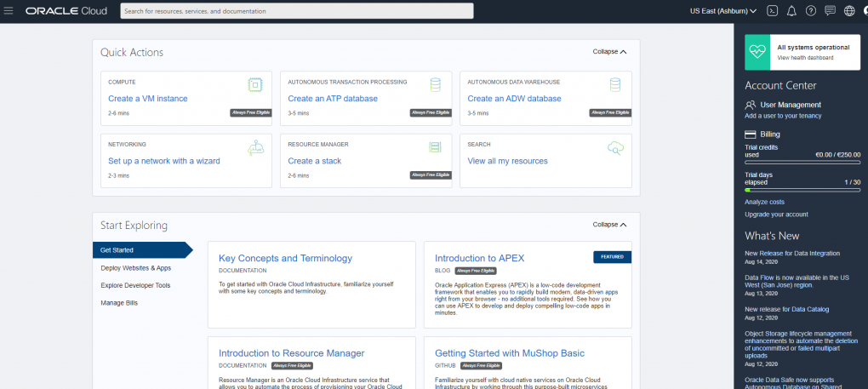Click the Networking cloud icon
The image size is (868, 389).
click(x=255, y=148)
